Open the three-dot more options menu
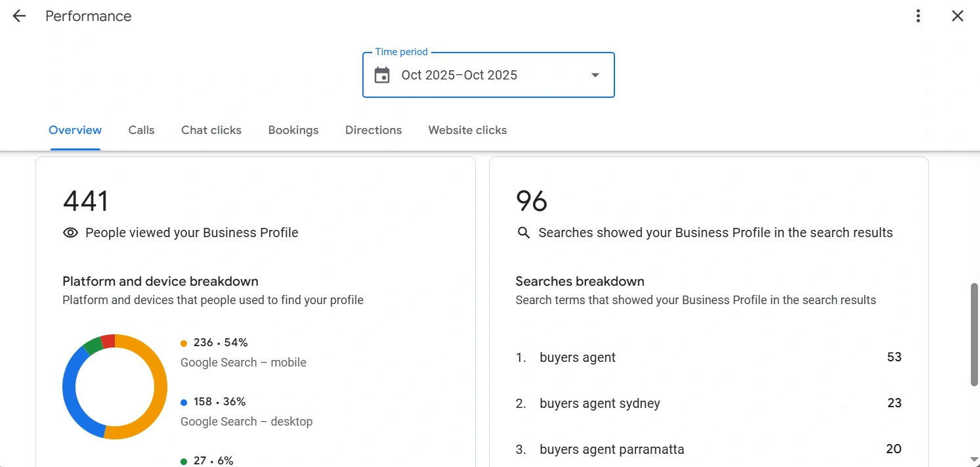Screen dimensions: 980x467 (x=918, y=16)
